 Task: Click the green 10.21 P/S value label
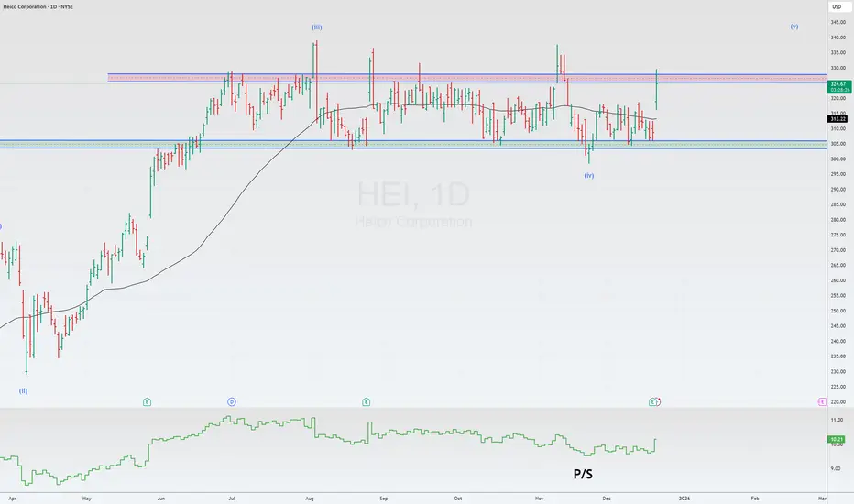click(x=836, y=439)
